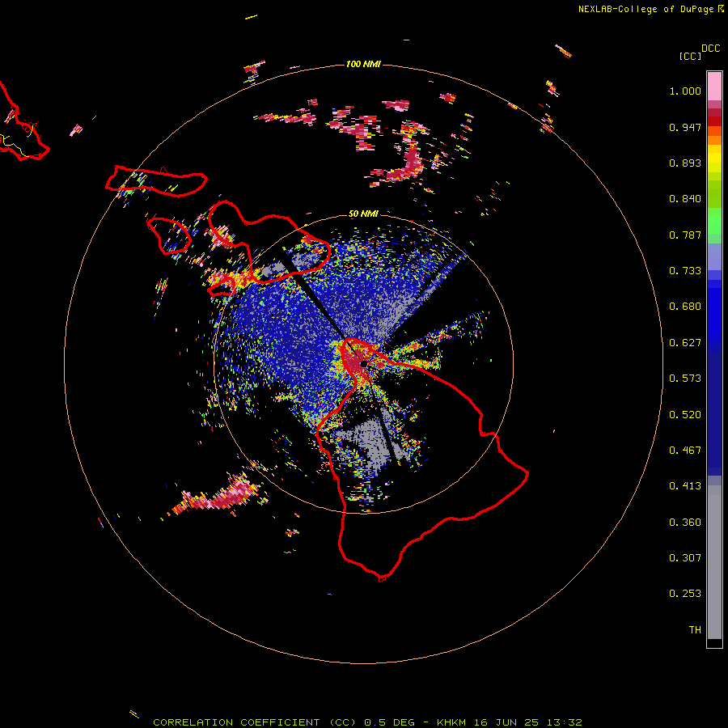Click the 0.840 legend value

pos(685,199)
